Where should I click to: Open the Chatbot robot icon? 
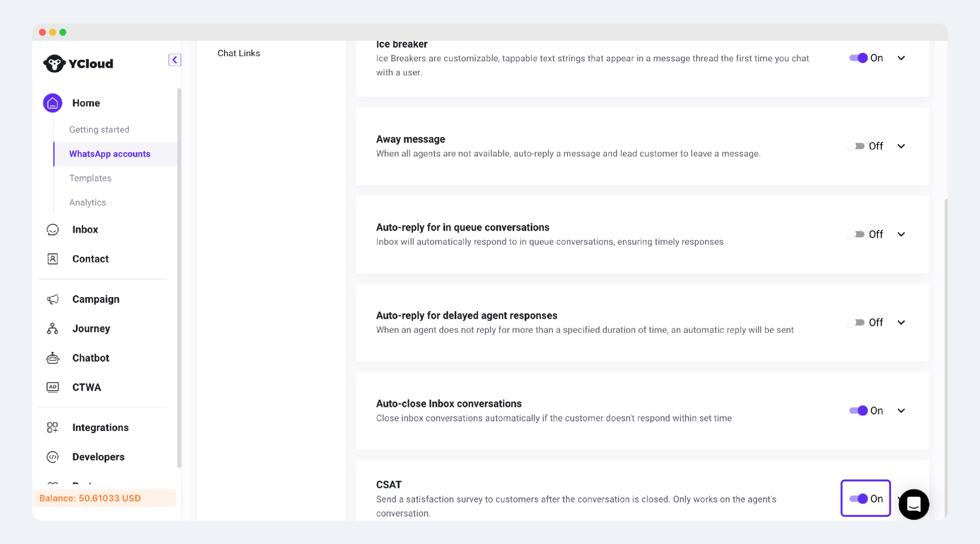[x=53, y=358]
